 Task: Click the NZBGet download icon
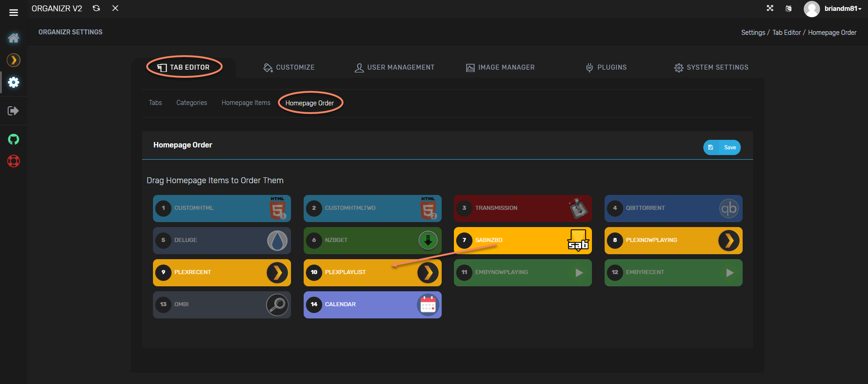[x=428, y=241]
